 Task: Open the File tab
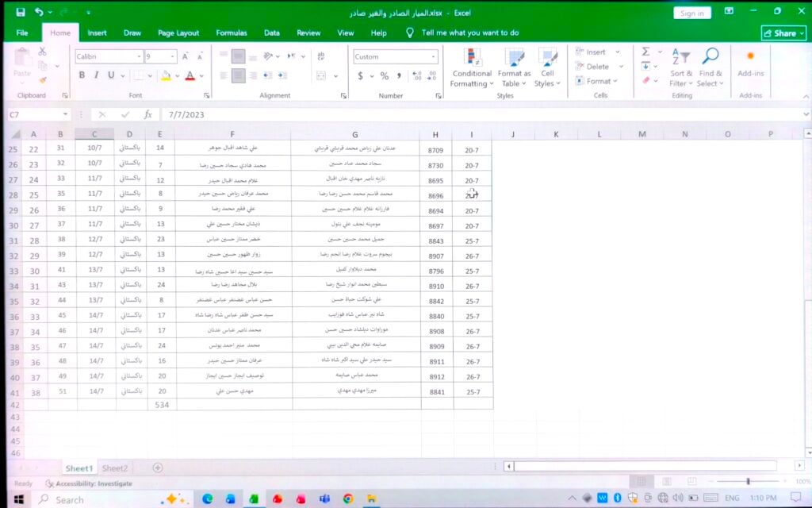click(x=21, y=33)
